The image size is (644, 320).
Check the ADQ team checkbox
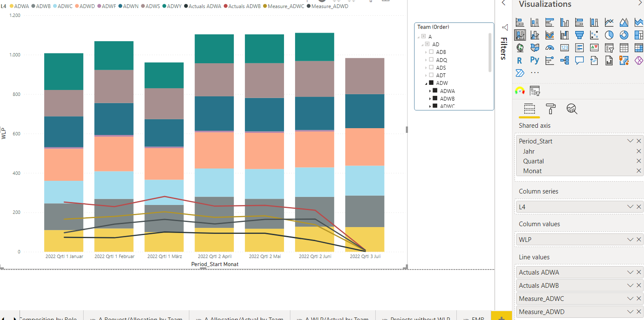click(x=431, y=60)
